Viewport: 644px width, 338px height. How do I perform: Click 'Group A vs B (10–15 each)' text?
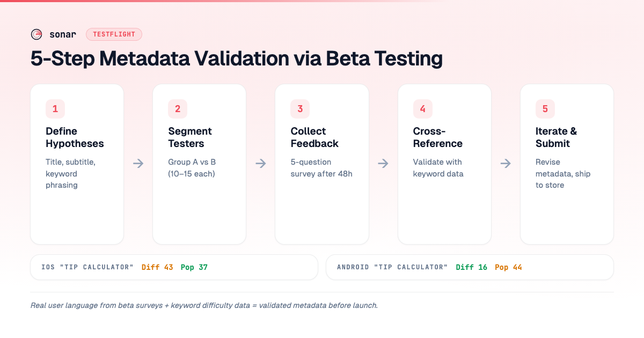(192, 168)
